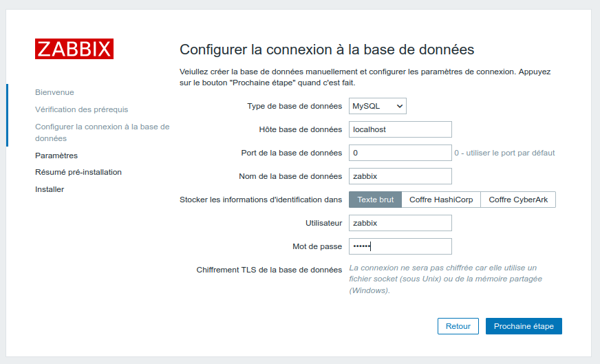Select Coffre CyberArk storage option
The image size is (600, 364).
518,200
